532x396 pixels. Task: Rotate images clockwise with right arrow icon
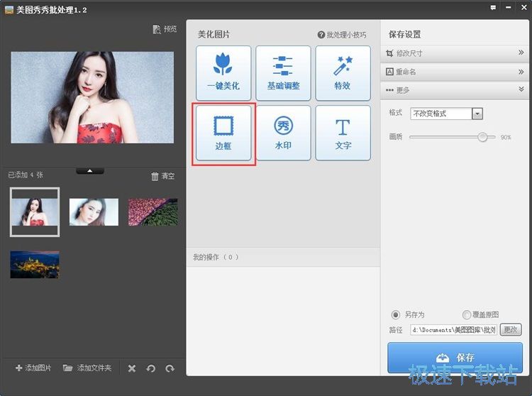[170, 368]
